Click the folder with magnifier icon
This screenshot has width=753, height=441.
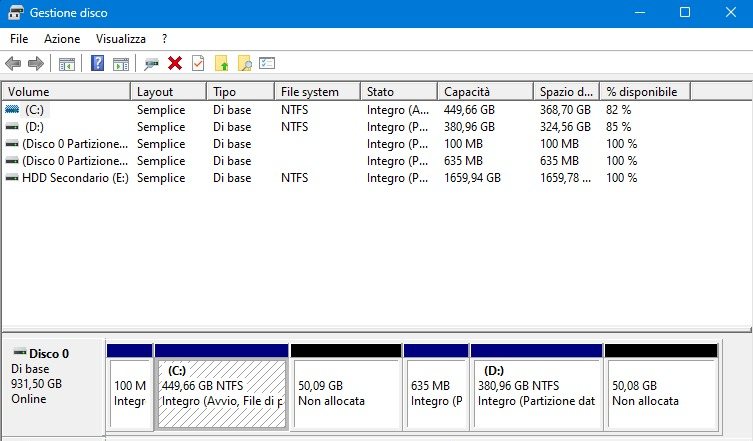click(244, 63)
